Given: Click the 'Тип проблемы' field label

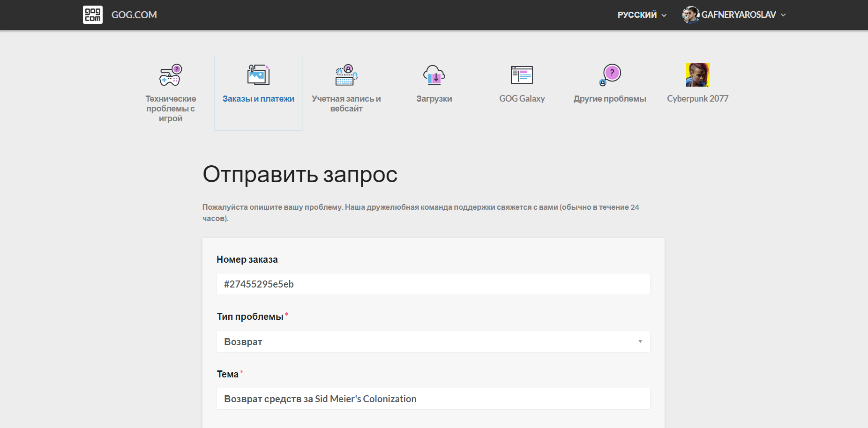Looking at the screenshot, I should 250,317.
